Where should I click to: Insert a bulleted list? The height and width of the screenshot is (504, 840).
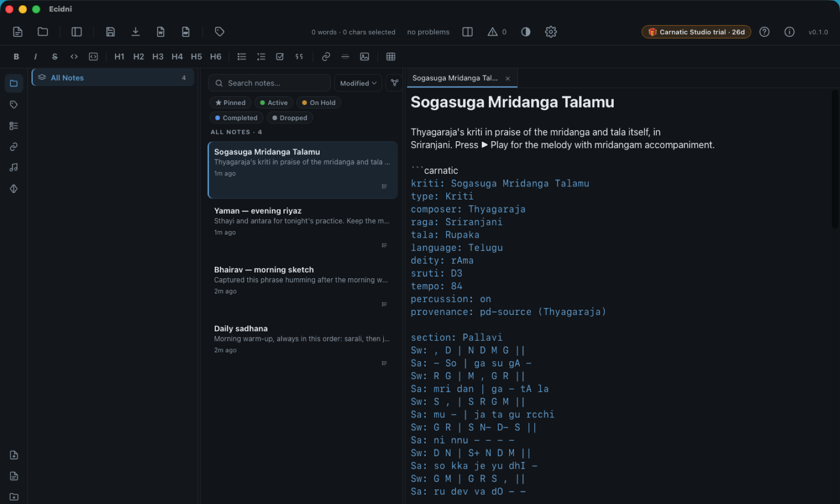tap(241, 57)
